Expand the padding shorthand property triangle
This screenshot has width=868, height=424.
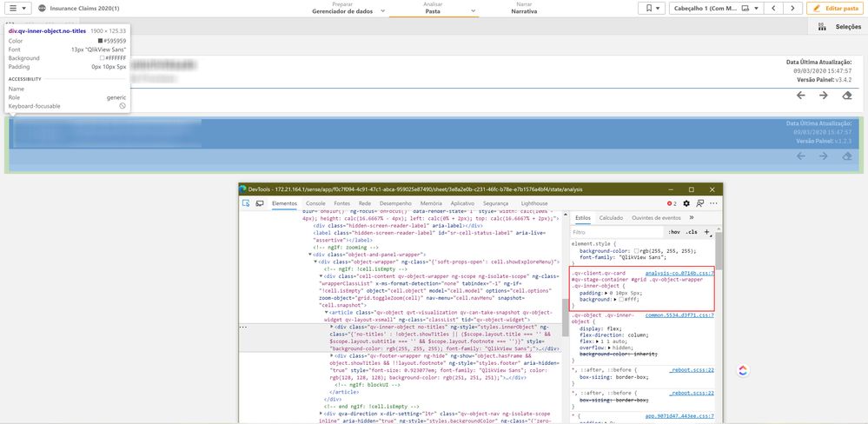pyautogui.click(x=606, y=293)
